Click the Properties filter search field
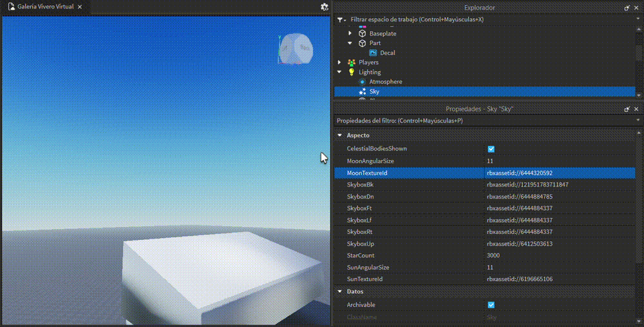The image size is (644, 327). pyautogui.click(x=483, y=121)
